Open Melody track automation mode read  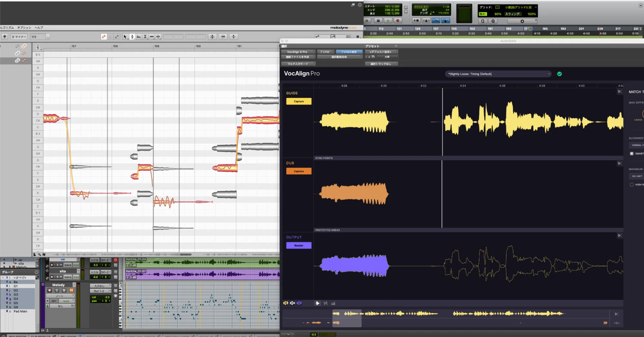(x=66, y=301)
